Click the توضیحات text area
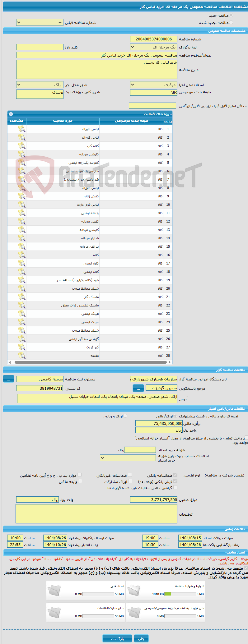The height and width of the screenshot is (644, 248). [x=96, y=514]
